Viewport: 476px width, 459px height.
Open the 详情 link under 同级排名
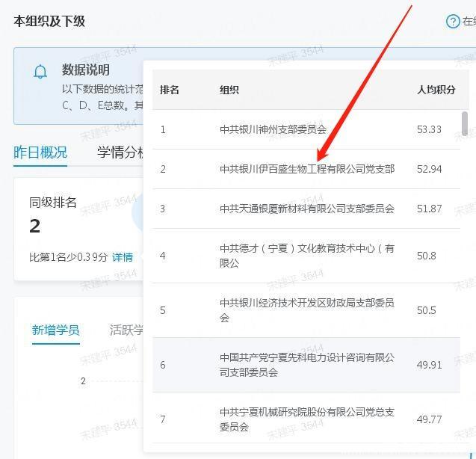pos(123,257)
